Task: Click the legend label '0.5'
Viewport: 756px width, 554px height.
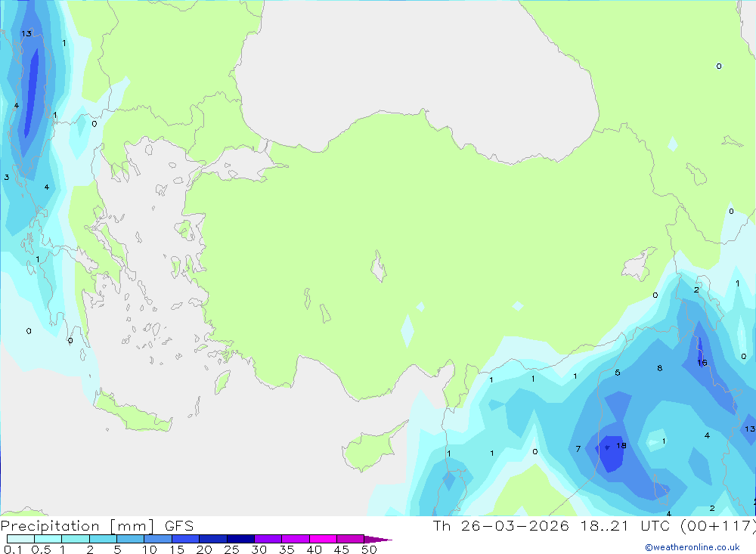Action: pos(41,549)
